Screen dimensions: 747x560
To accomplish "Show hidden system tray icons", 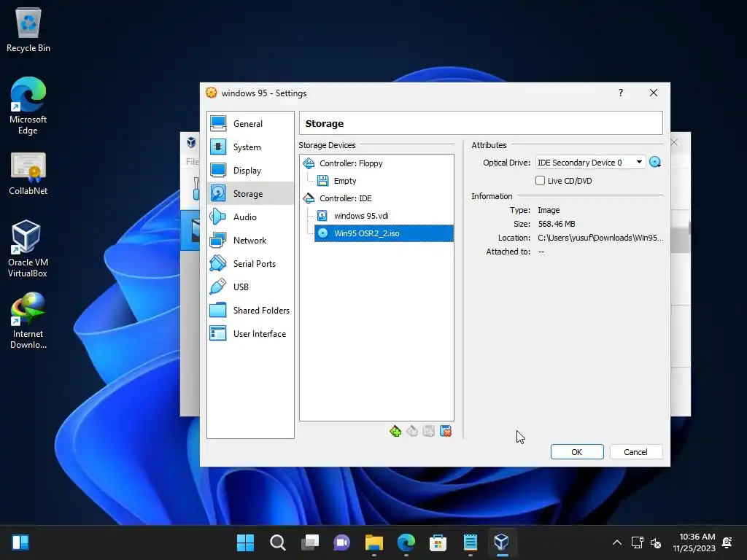I will (617, 542).
